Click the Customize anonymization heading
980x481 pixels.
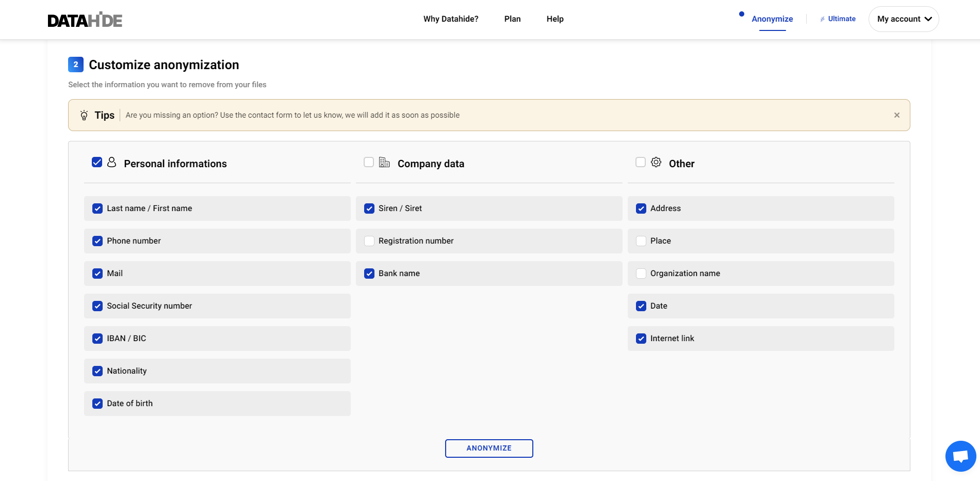pos(164,65)
